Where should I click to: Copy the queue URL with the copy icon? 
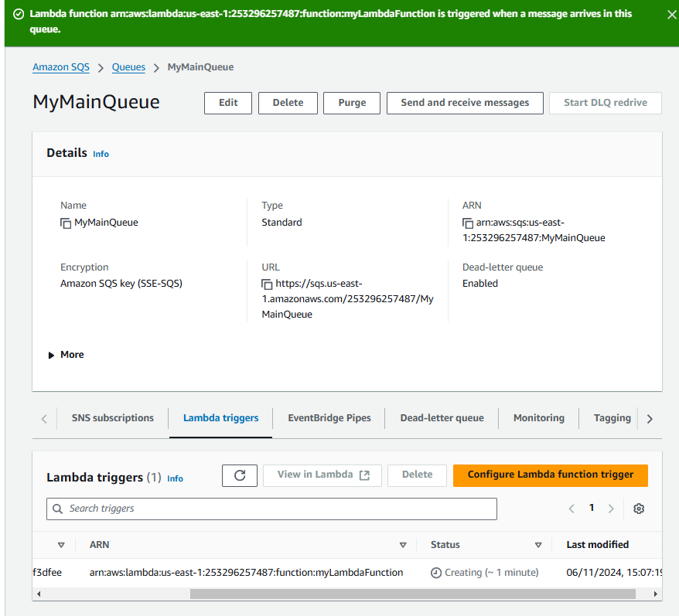pyautogui.click(x=268, y=284)
